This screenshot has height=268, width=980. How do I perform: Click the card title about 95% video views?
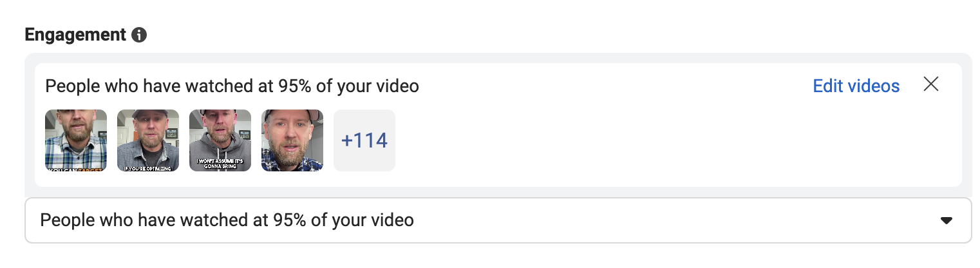[x=232, y=85]
